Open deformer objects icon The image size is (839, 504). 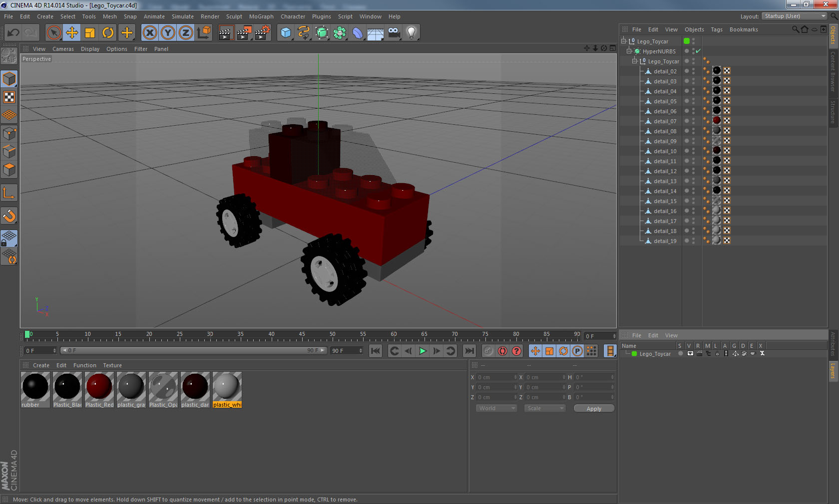[x=358, y=33]
